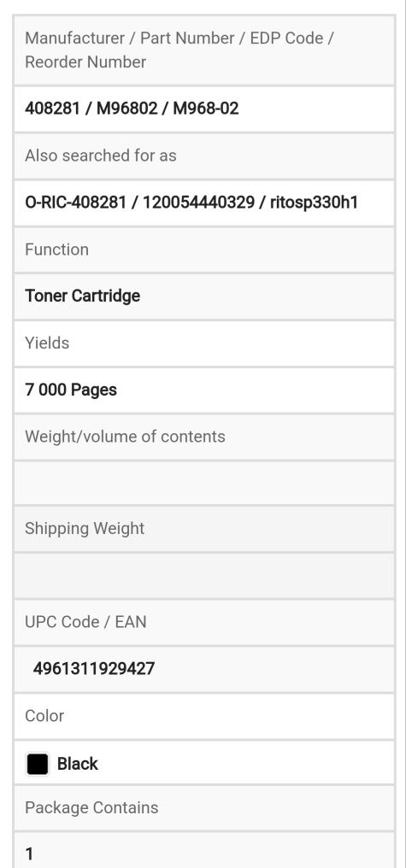This screenshot has width=406, height=868.
Task: Click the empty cell under Weight/volume of contents
Action: point(203,483)
